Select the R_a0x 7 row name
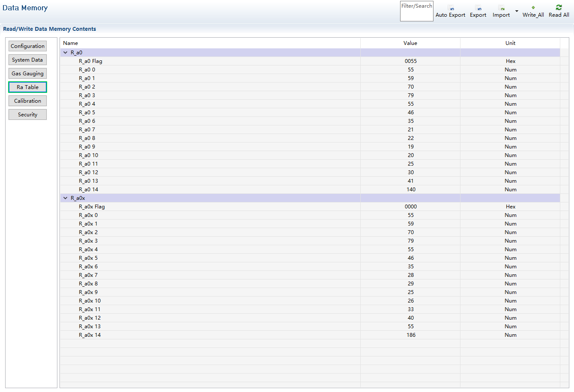 (x=88, y=275)
